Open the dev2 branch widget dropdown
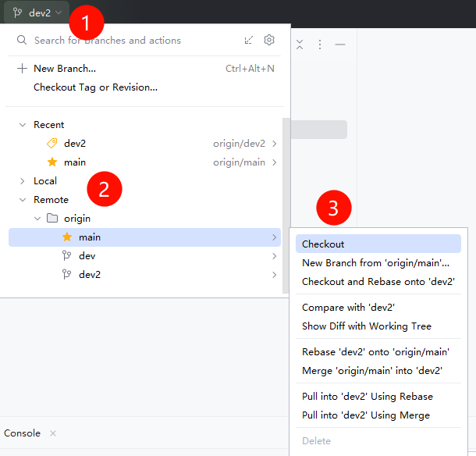 (37, 12)
